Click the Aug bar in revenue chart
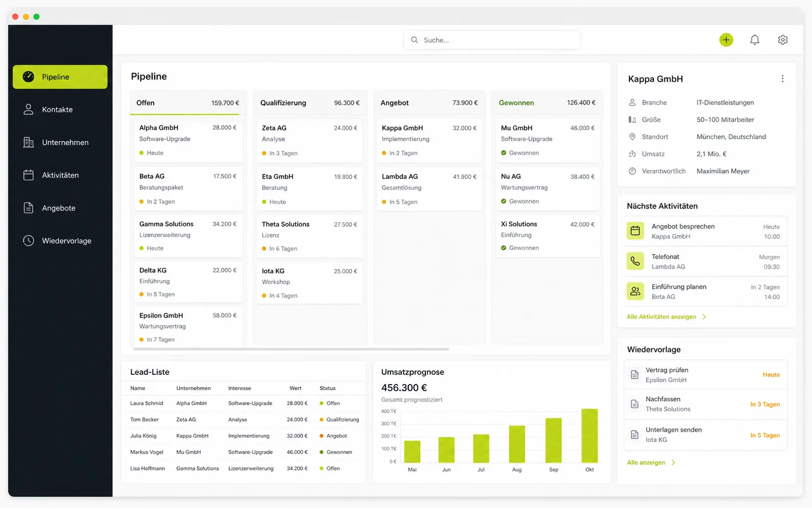The image size is (812, 508). click(x=517, y=444)
